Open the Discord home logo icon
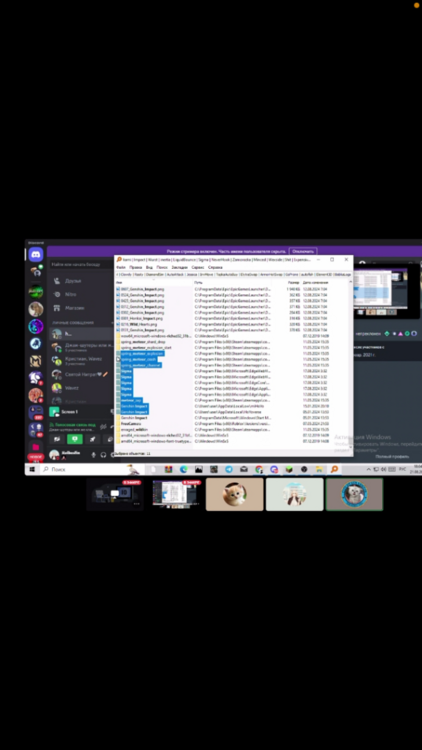Screen dimensions: 422x750 click(35, 254)
